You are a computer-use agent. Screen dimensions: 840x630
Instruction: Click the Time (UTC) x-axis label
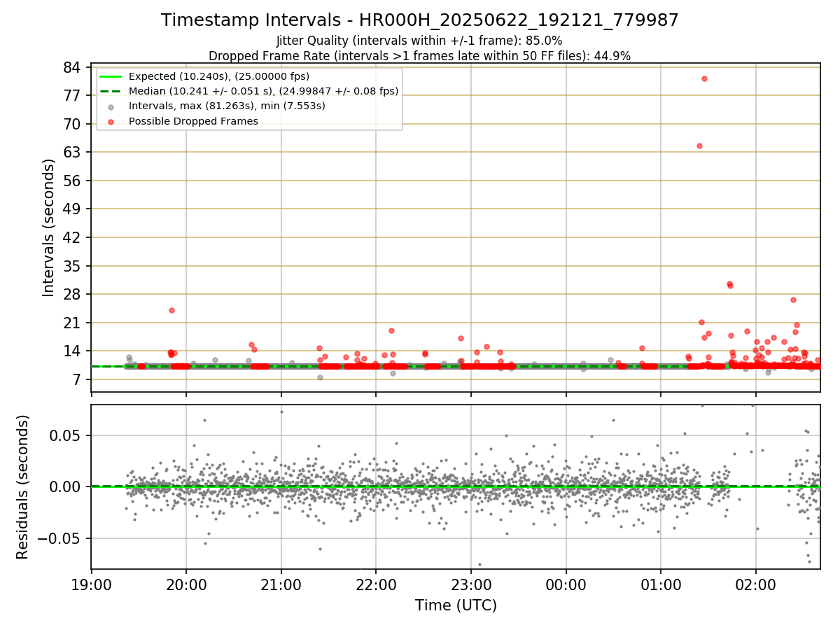point(456,605)
